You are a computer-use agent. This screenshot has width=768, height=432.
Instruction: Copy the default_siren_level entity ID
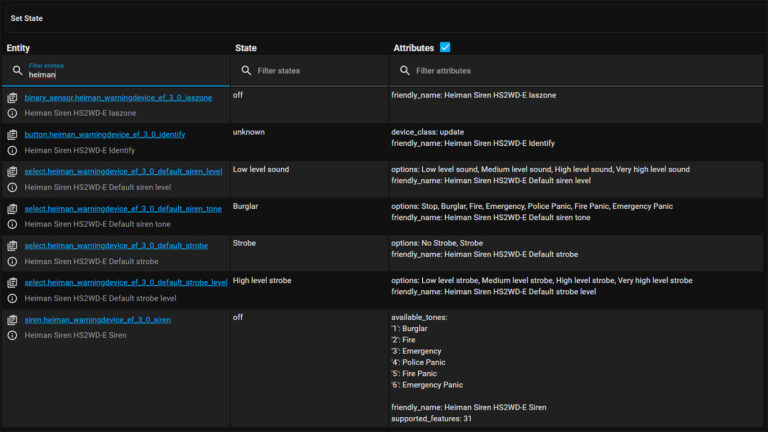click(13, 171)
